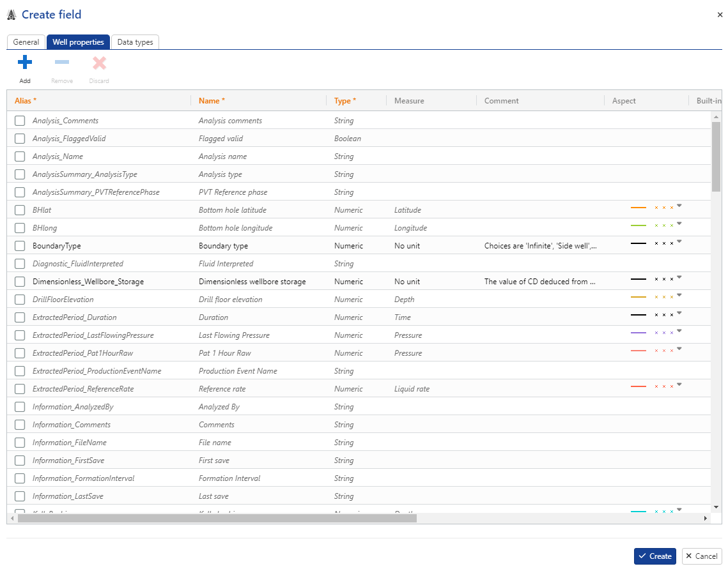Tick the DrillFloorElevation row checkbox
Viewport: 728px width, 571px height.
(20, 300)
